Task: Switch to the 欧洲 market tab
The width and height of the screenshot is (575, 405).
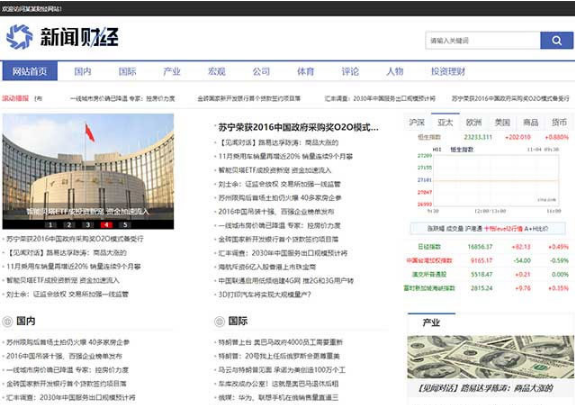Action: (474, 122)
